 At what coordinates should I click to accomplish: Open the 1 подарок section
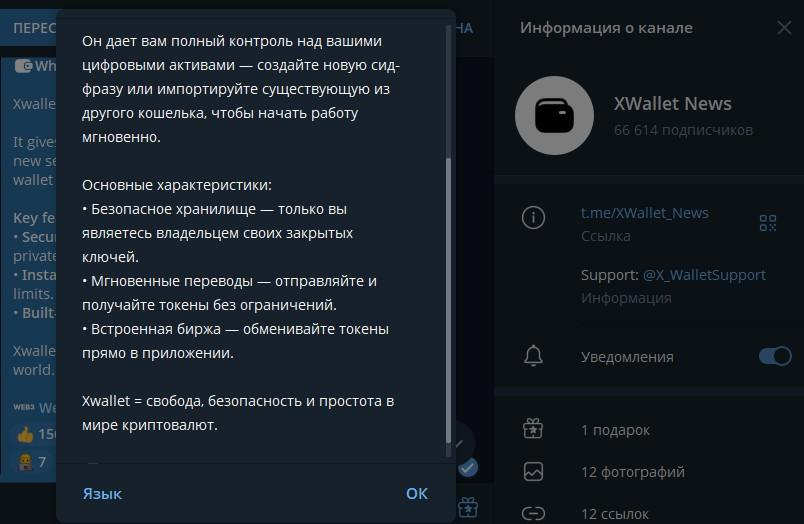(615, 430)
